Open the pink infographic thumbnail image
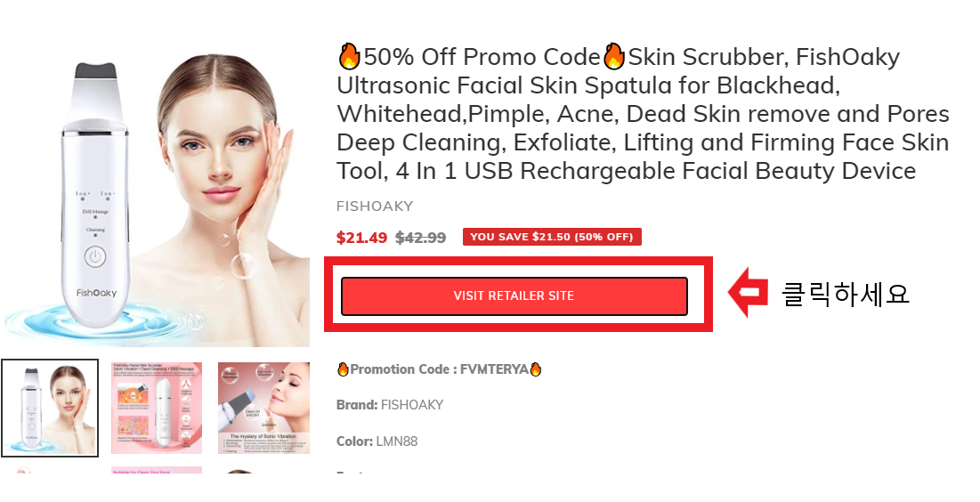980x502 pixels. 157,408
